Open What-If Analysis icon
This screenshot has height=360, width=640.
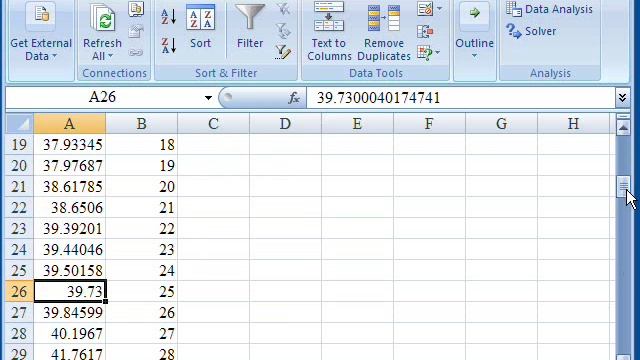[424, 53]
